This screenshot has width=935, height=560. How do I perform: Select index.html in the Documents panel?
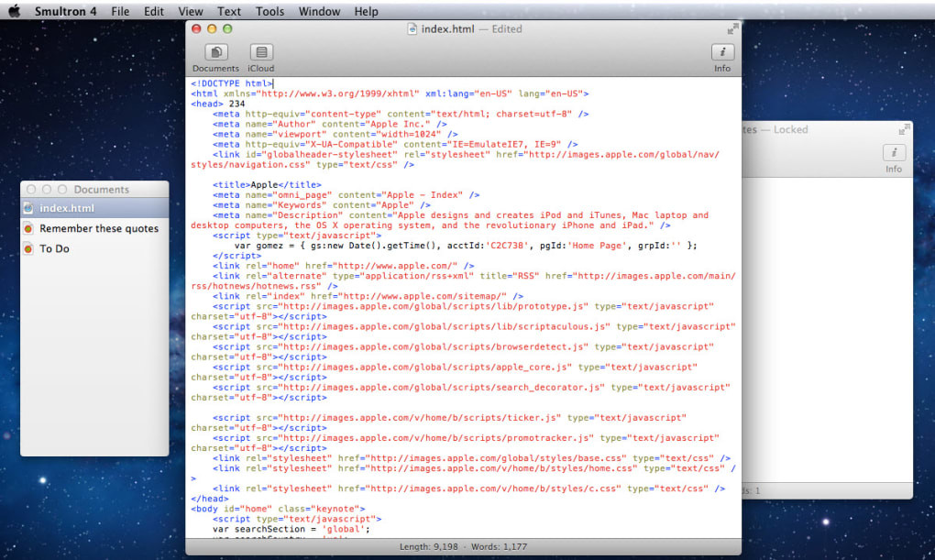pos(94,208)
